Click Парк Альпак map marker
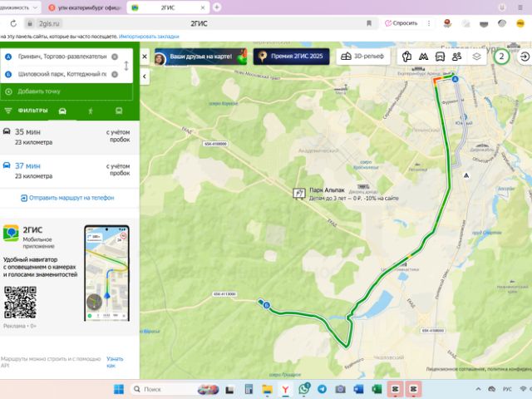Viewport: 532px width, 399px height. [298, 193]
